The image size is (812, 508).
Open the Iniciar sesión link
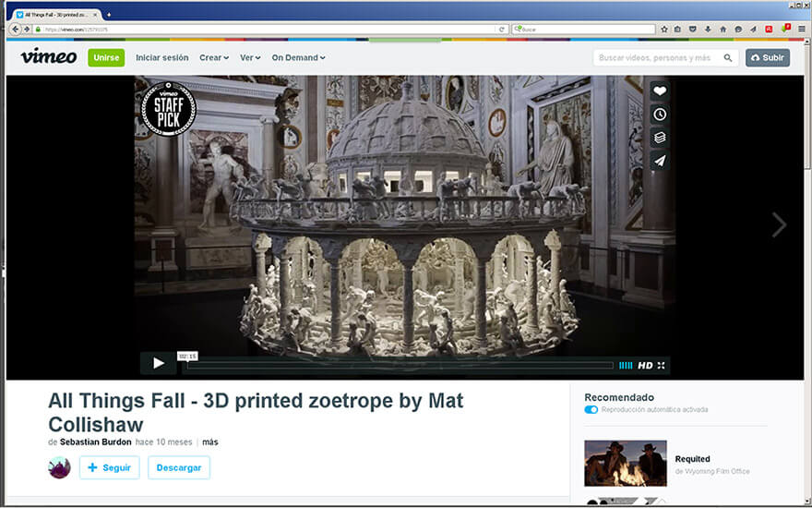162,57
